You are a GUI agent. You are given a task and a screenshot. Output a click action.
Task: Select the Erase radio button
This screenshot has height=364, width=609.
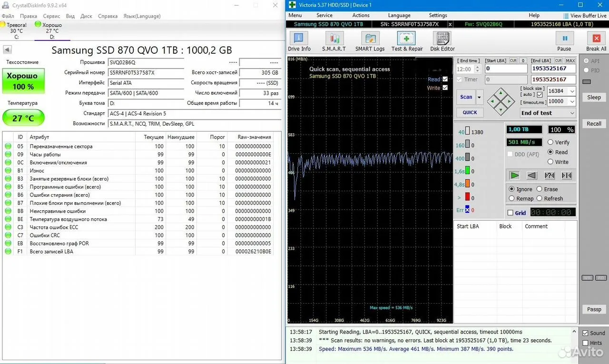tap(540, 189)
